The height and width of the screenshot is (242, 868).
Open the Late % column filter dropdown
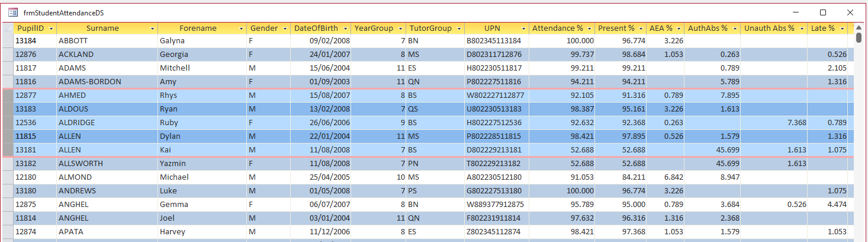(842, 28)
